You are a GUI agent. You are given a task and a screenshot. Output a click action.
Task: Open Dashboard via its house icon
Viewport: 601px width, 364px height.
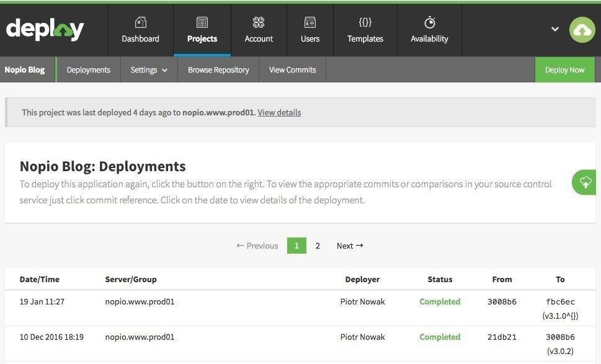coord(140,22)
